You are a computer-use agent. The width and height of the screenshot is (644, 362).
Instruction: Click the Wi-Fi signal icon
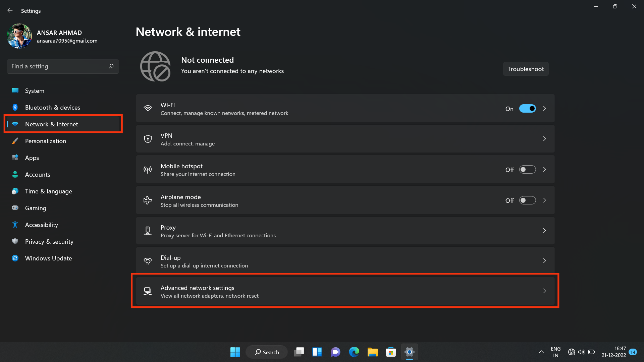click(x=148, y=109)
